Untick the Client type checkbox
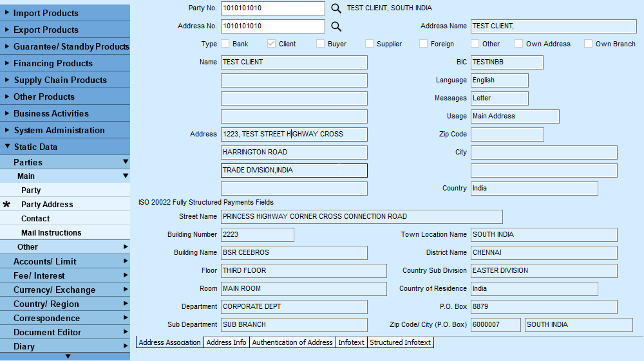Screen dimensions: 644x361 (x=271, y=44)
